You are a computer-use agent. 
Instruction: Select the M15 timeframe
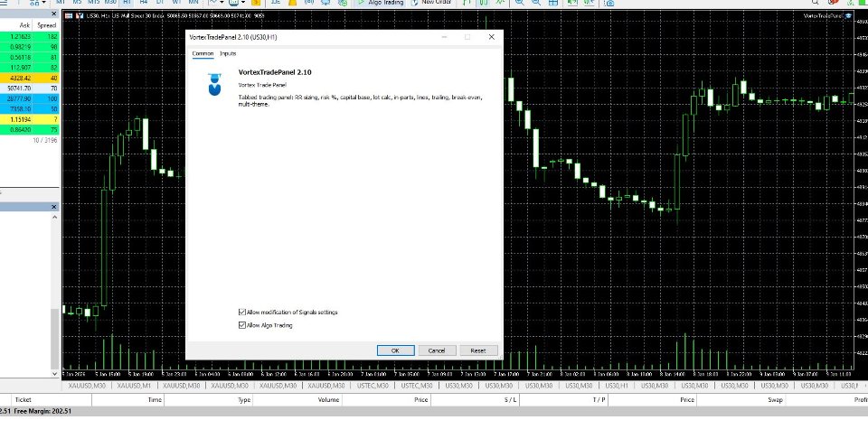click(x=93, y=2)
